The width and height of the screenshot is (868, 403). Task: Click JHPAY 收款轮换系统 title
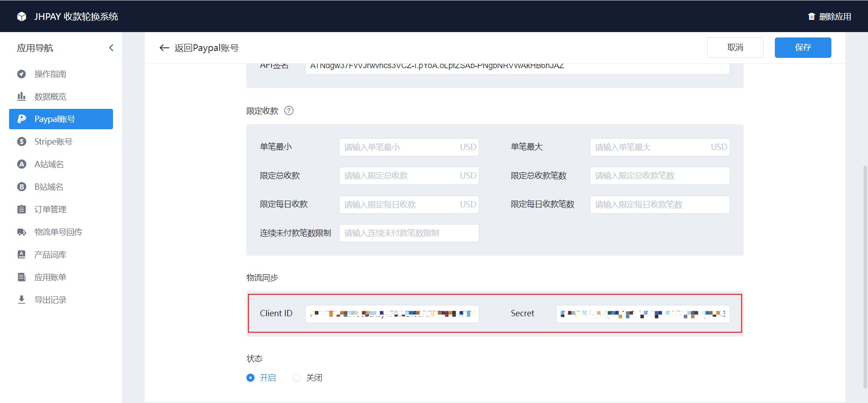tap(76, 17)
